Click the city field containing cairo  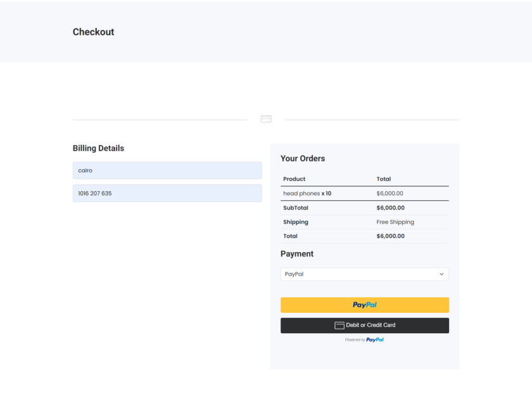click(167, 170)
